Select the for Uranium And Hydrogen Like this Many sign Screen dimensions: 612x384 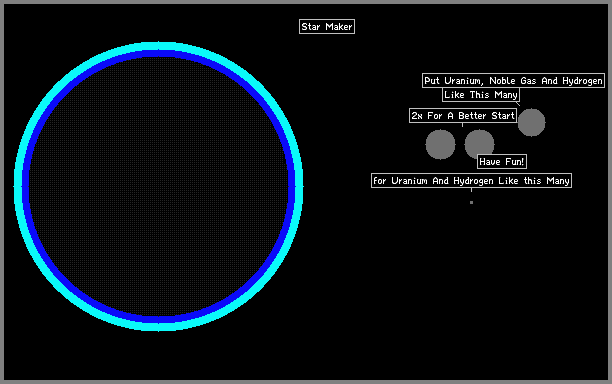point(471,180)
